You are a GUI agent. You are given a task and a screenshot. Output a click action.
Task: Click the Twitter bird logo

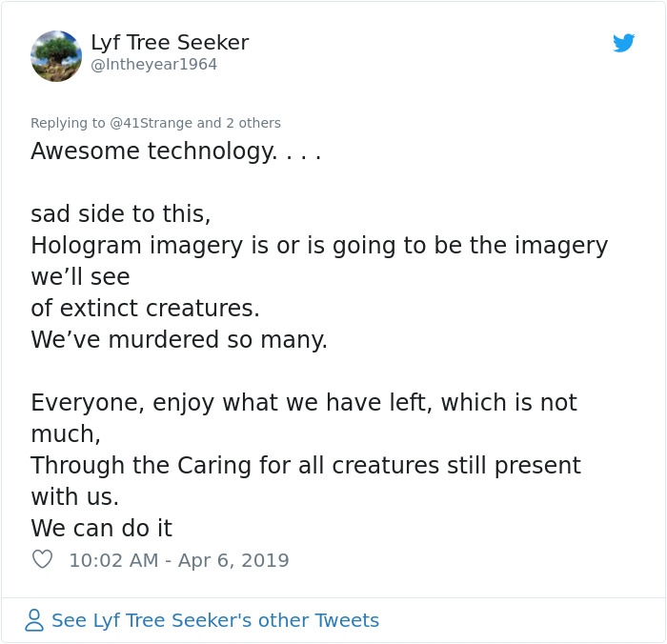624,43
